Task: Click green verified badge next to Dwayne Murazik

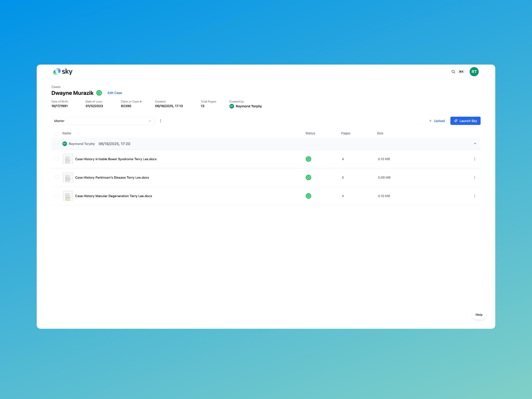Action: [x=99, y=93]
